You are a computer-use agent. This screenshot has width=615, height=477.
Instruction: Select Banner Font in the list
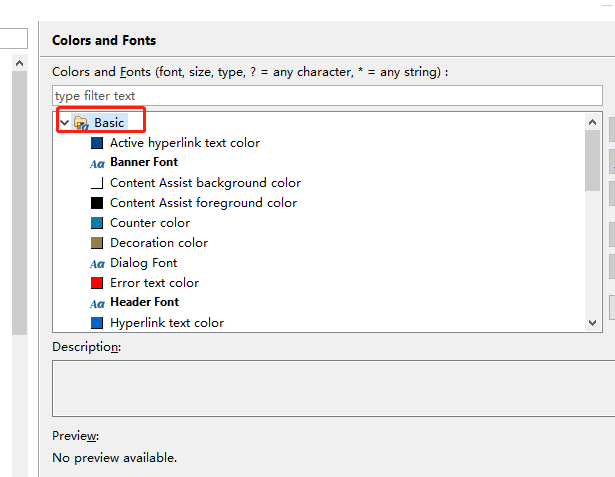click(144, 162)
